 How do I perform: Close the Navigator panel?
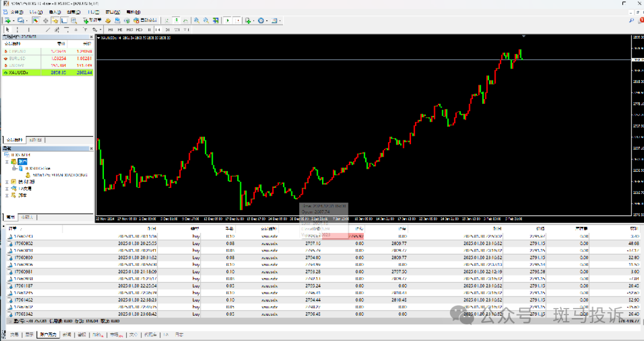pos(91,148)
